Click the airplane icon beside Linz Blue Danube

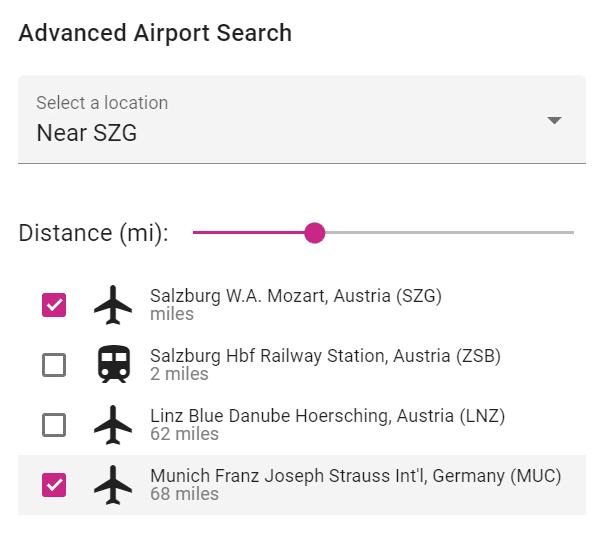(x=113, y=425)
